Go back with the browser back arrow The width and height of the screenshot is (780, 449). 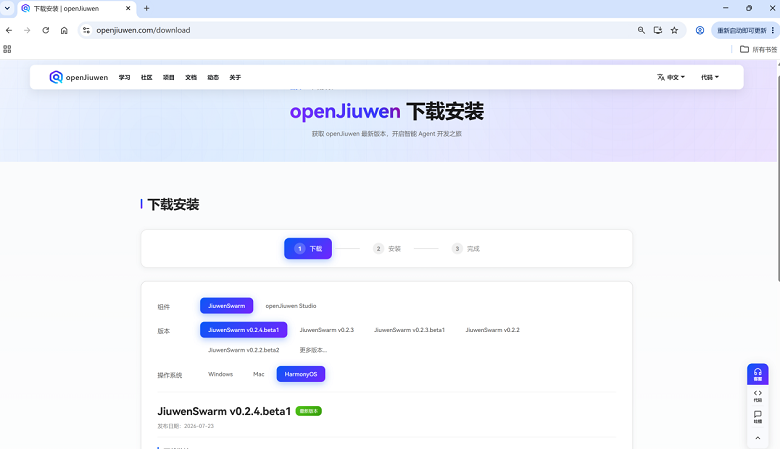coord(9,30)
